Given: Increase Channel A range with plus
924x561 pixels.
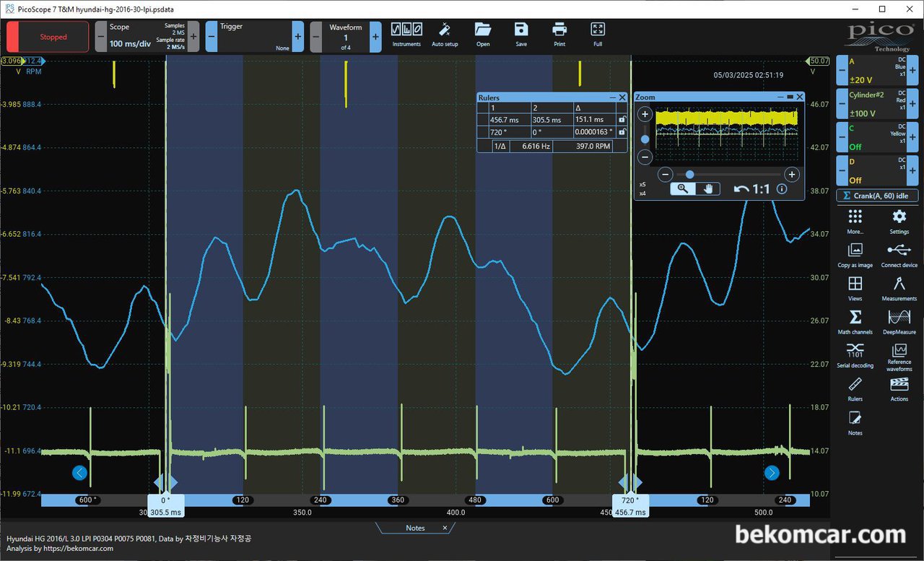Looking at the screenshot, I should tap(912, 71).
